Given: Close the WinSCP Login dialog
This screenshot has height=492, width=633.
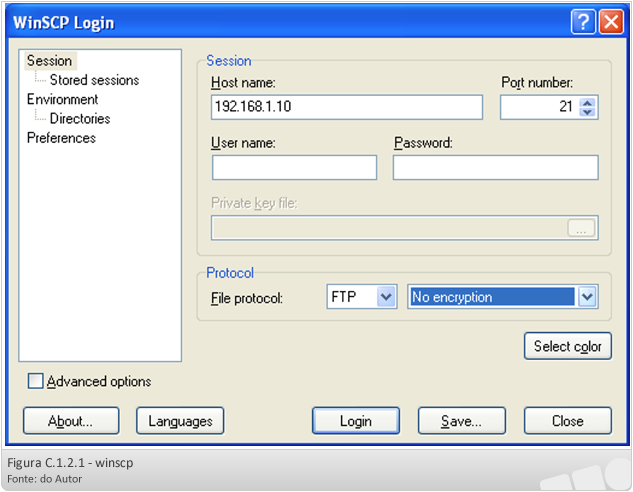Looking at the screenshot, I should coord(611,22).
